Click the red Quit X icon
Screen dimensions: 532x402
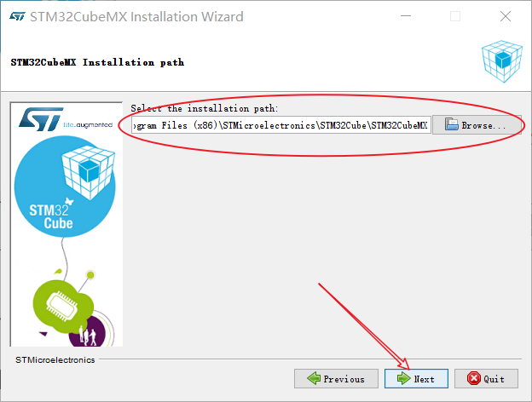474,378
